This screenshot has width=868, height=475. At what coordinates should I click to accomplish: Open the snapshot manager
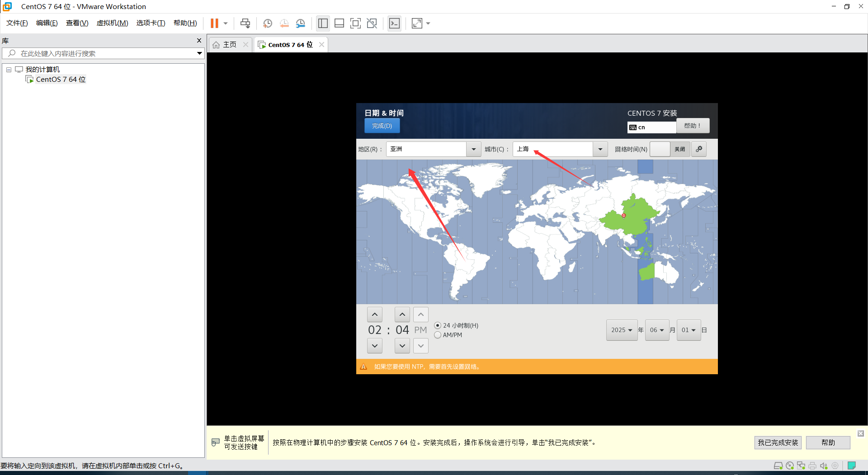300,23
